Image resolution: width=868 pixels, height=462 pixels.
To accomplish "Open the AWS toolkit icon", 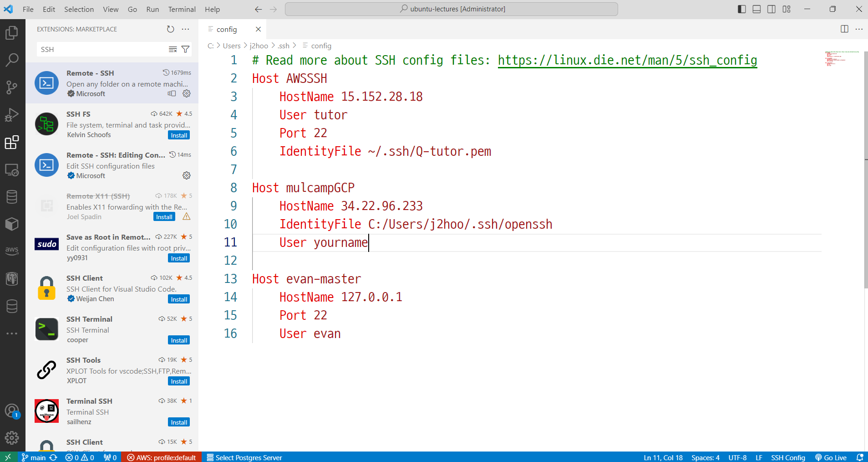I will [x=12, y=250].
